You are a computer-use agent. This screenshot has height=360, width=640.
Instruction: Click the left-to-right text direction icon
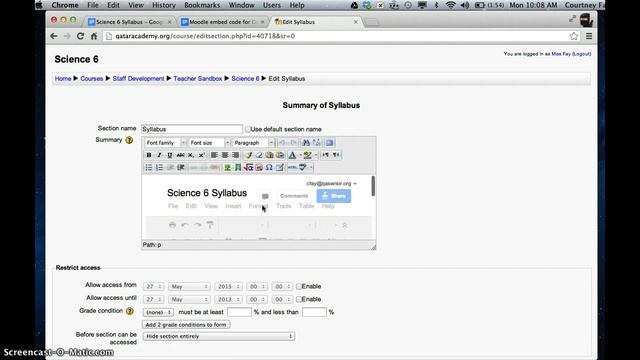325,155
